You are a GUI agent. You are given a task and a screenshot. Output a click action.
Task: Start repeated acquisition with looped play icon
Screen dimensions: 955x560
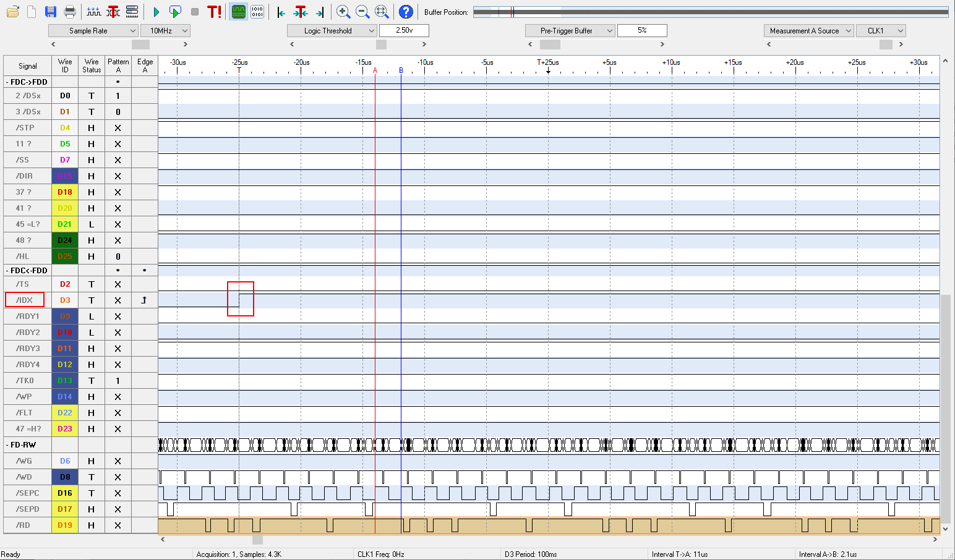[x=175, y=12]
